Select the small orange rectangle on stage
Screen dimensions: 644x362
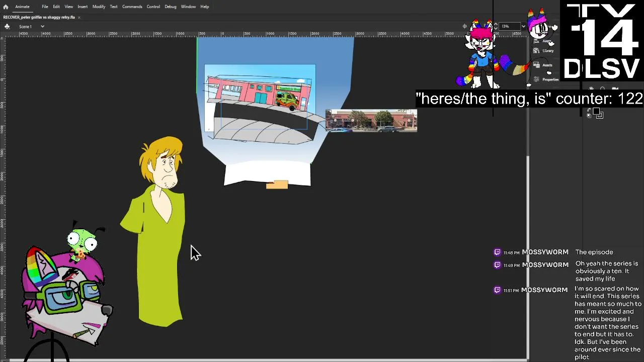point(277,185)
